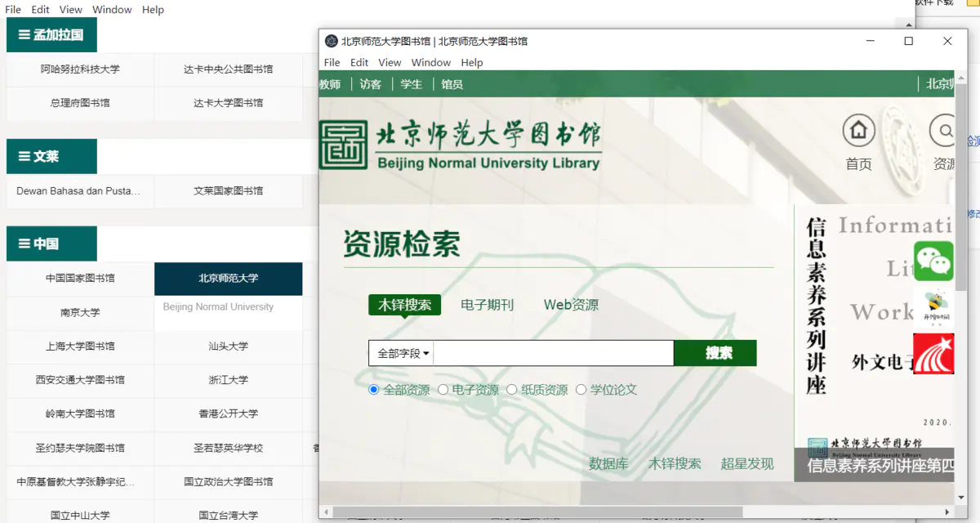Open the red Chaoxing app icon
Image resolution: width=980 pixels, height=523 pixels.
[x=933, y=354]
